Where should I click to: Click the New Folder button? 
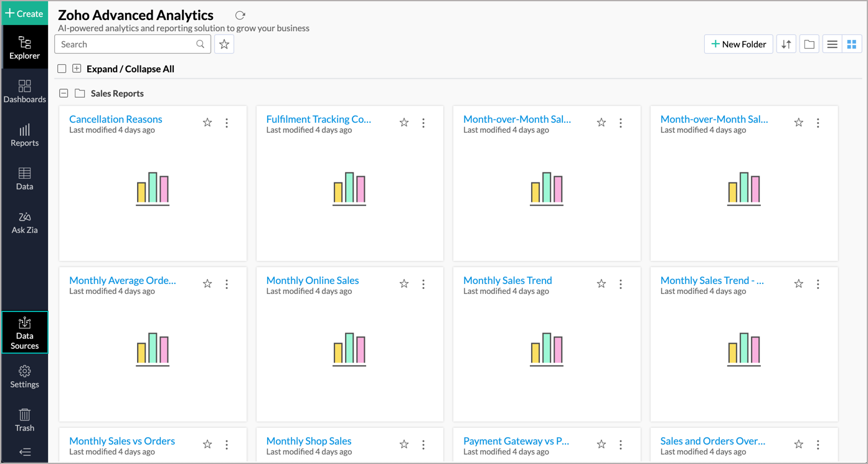738,44
